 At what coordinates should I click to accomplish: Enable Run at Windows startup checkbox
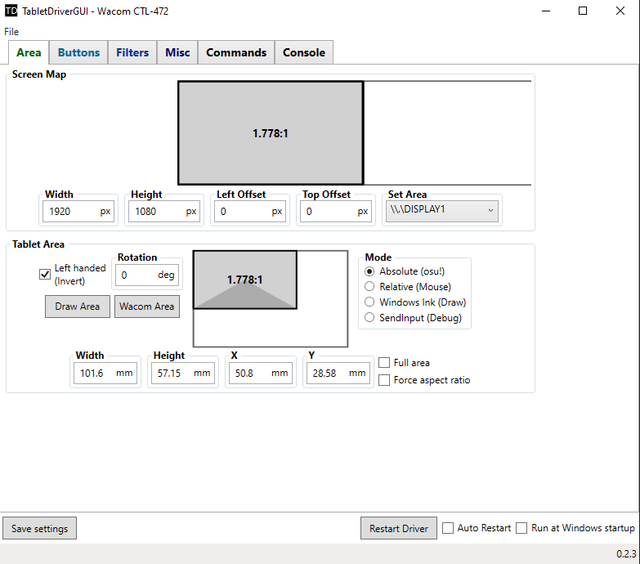pos(521,528)
